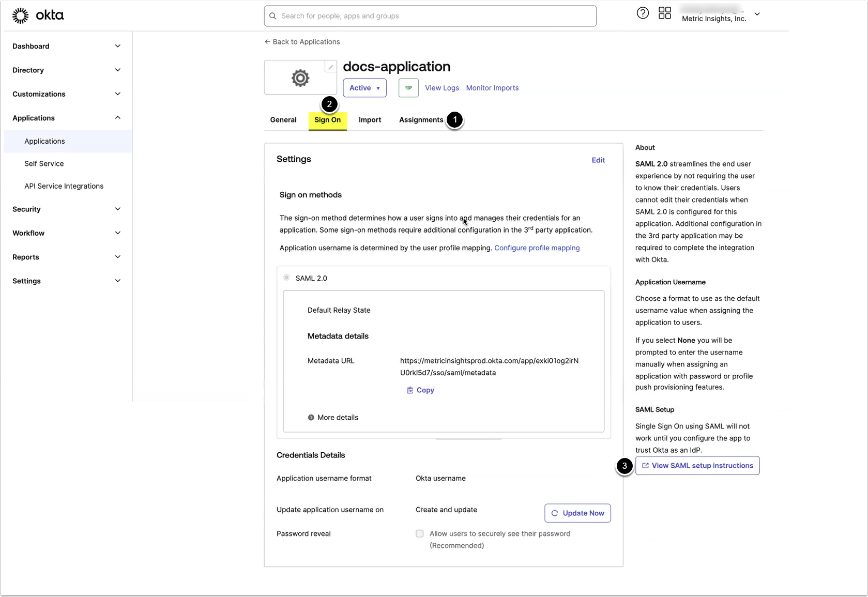This screenshot has height=597, width=868.
Task: Click the Okta logo icon
Action: pyautogui.click(x=21, y=16)
